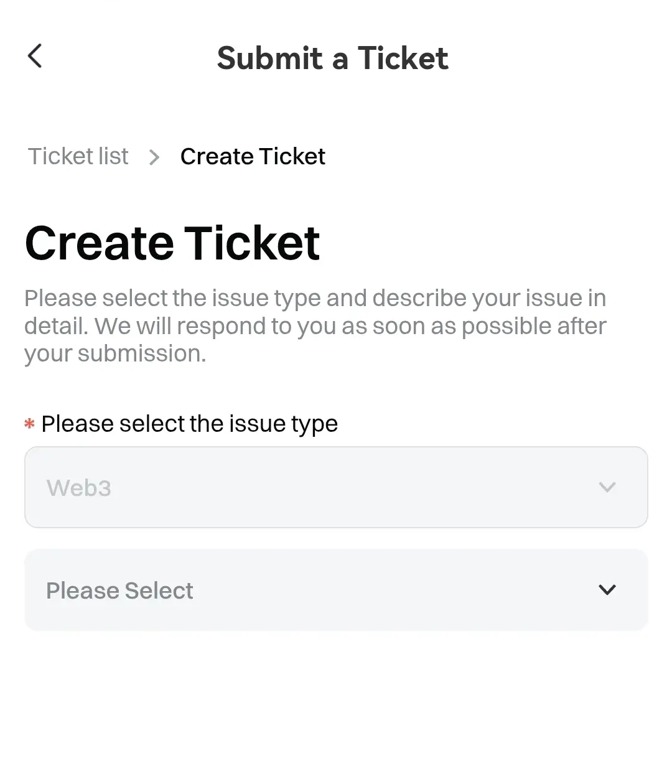Go to Ticket list breadcrumb
This screenshot has width=672, height=784.
(78, 156)
